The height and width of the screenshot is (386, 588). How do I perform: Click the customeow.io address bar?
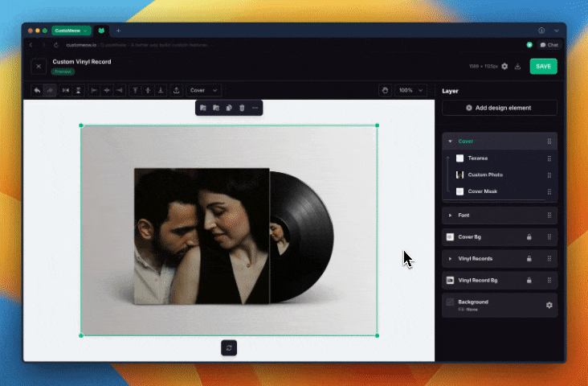pyautogui.click(x=137, y=45)
